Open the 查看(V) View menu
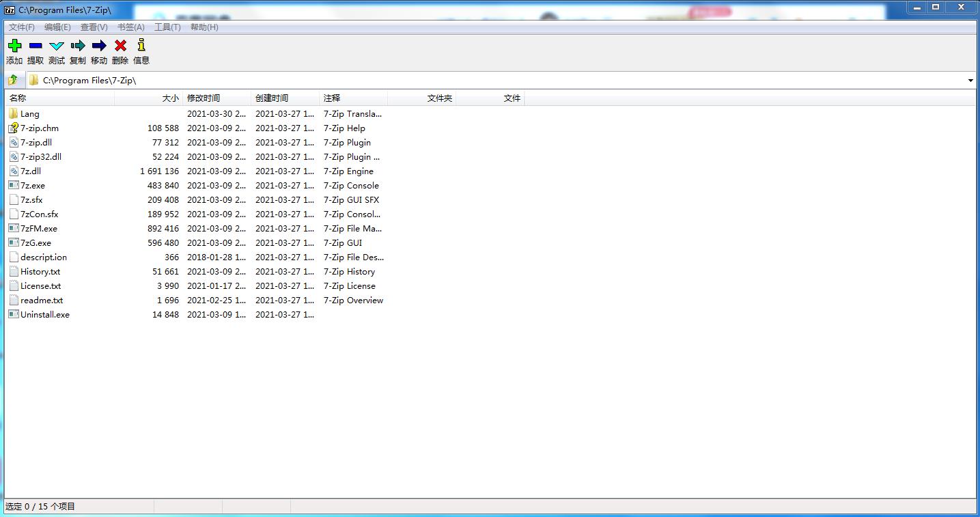The width and height of the screenshot is (980, 517). click(x=94, y=27)
